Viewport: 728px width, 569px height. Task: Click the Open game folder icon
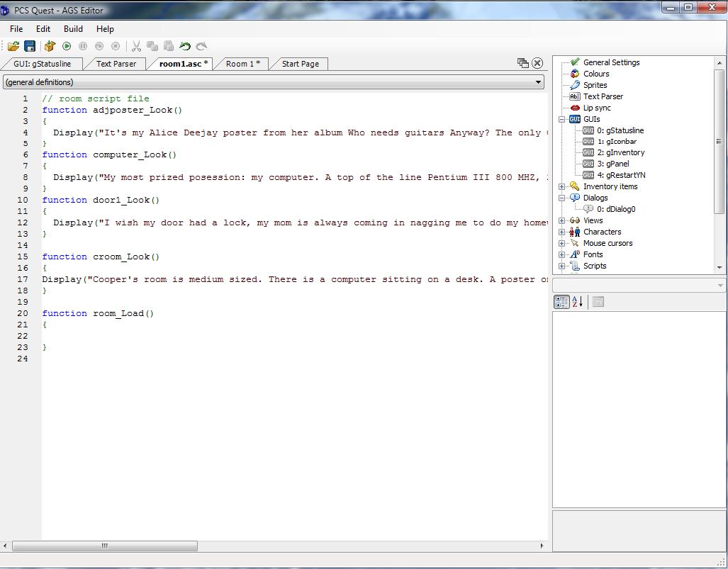pos(13,46)
